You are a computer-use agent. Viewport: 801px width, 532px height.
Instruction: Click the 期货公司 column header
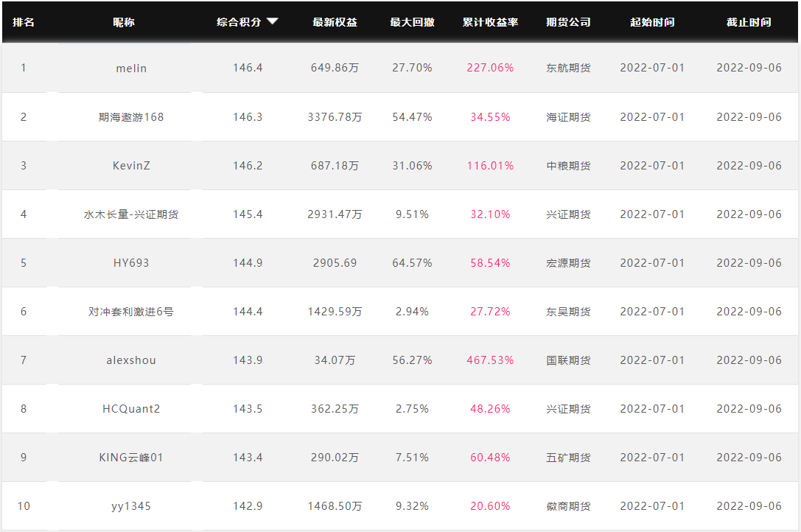(x=568, y=22)
